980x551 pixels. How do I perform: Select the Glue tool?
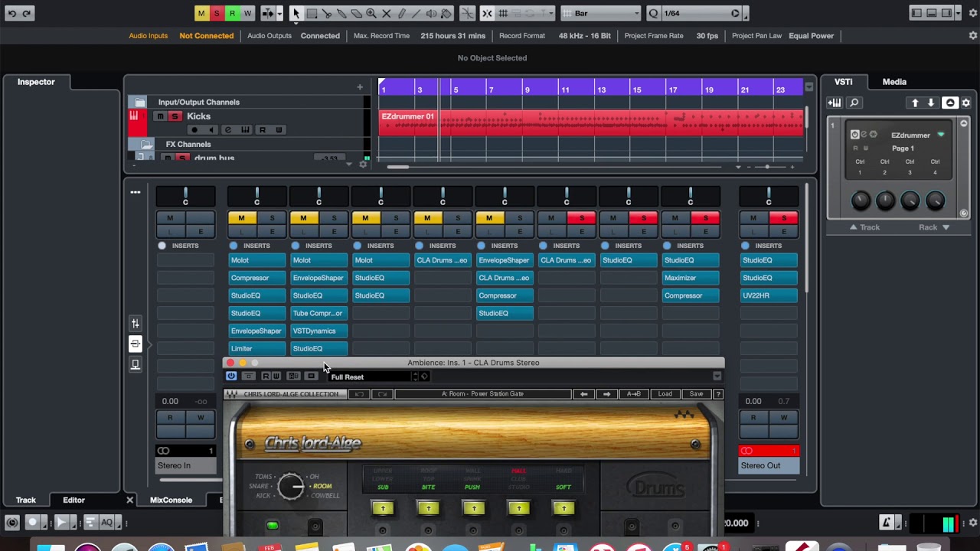pos(342,13)
